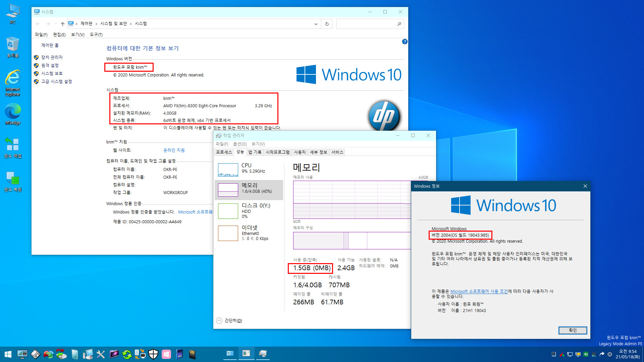Launch the MSedge desktop shortcut
Viewport: 644px width, 362px height.
point(13,114)
